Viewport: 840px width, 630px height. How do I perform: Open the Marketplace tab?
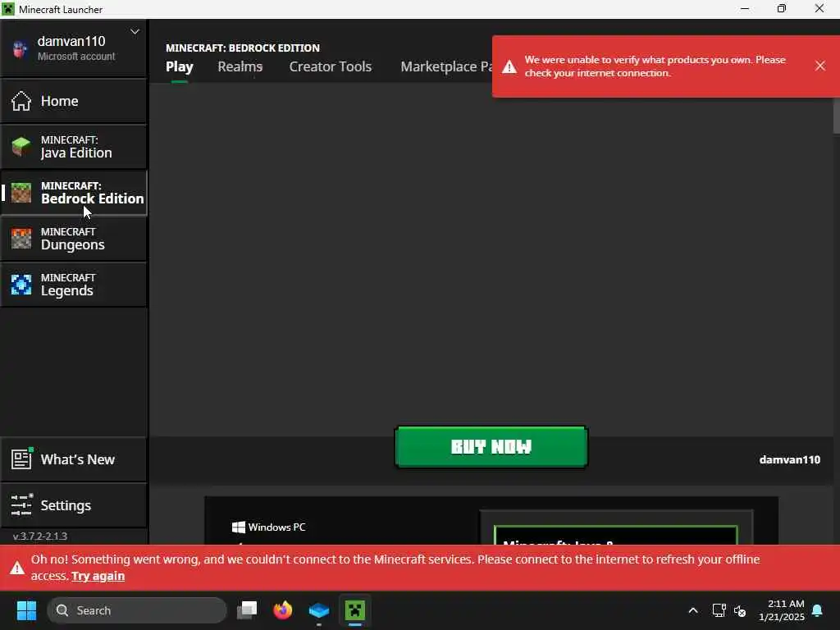tap(446, 66)
